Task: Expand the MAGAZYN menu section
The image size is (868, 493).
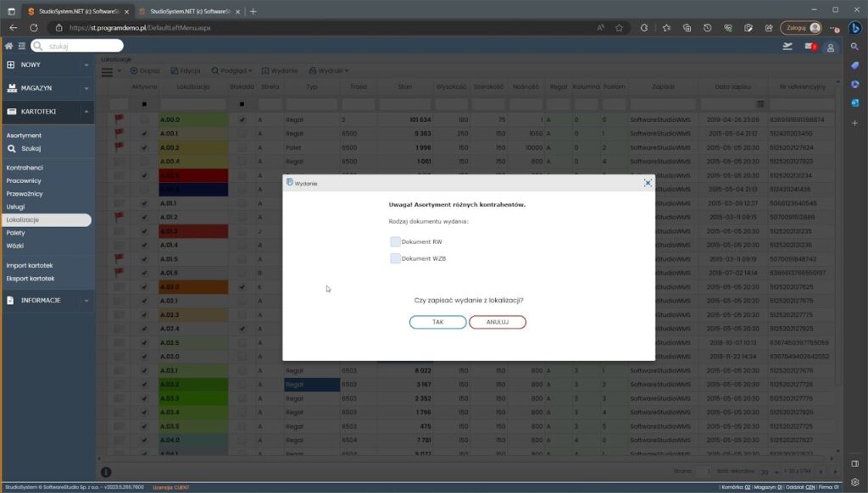Action: tap(47, 88)
